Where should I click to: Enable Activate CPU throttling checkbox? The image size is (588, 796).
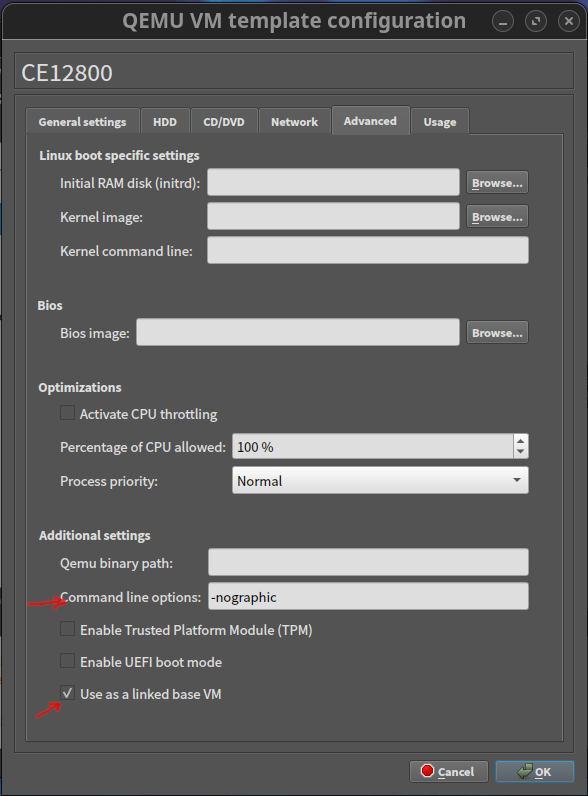pos(68,413)
